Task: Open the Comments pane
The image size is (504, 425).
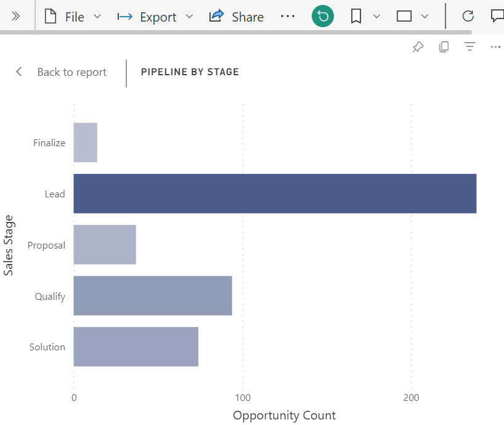Action: (x=497, y=17)
